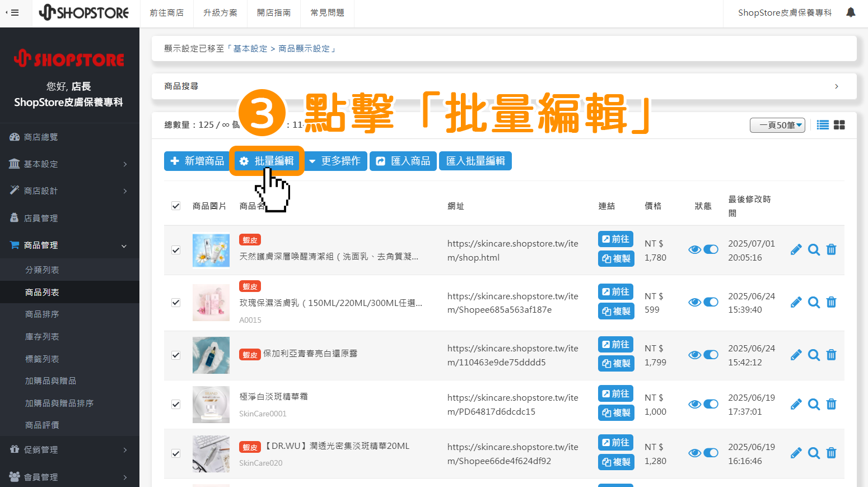Delete 保加利亞青春亮白還原露 with trash icon
The width and height of the screenshot is (868, 487).
pos(832,355)
